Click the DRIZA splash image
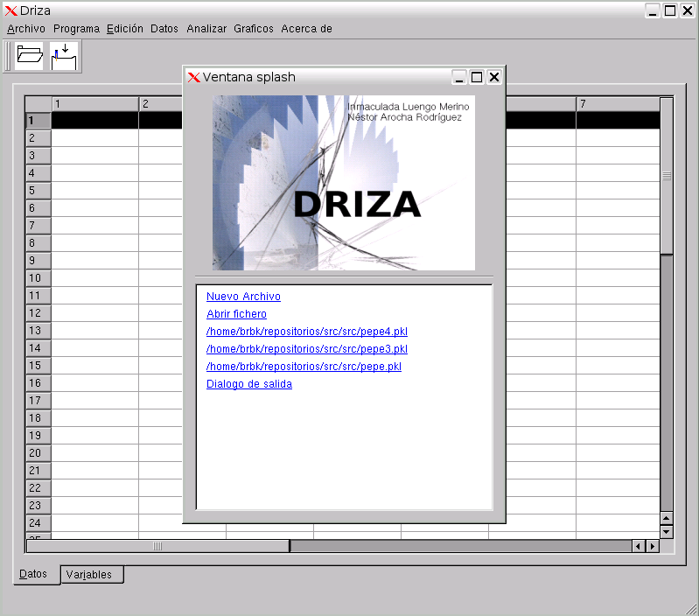 pos(344,183)
